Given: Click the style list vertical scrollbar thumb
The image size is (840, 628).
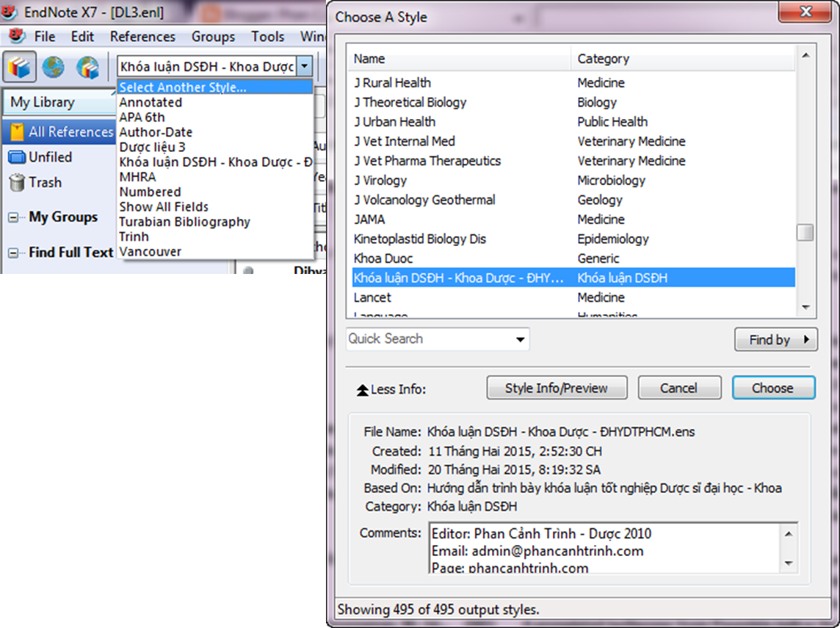Looking at the screenshot, I should (805, 233).
